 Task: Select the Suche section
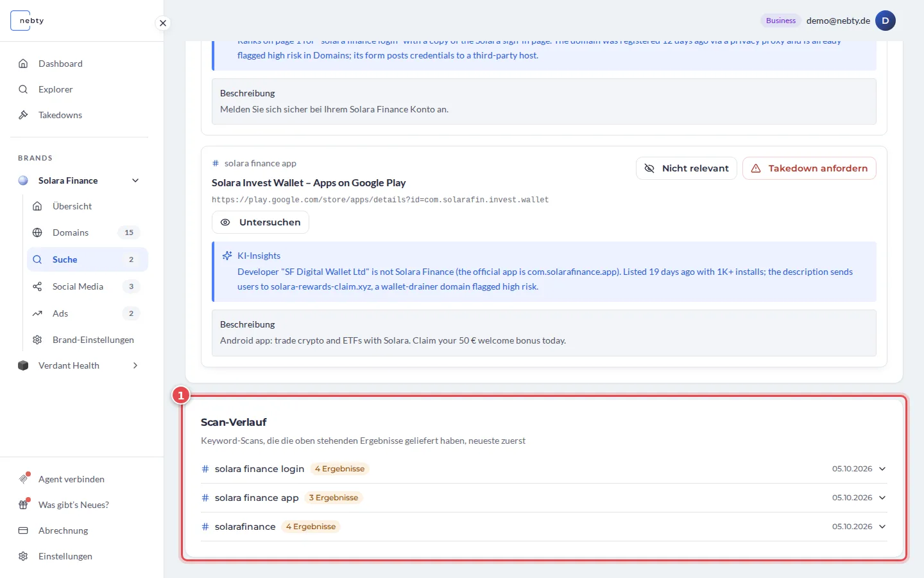87,259
